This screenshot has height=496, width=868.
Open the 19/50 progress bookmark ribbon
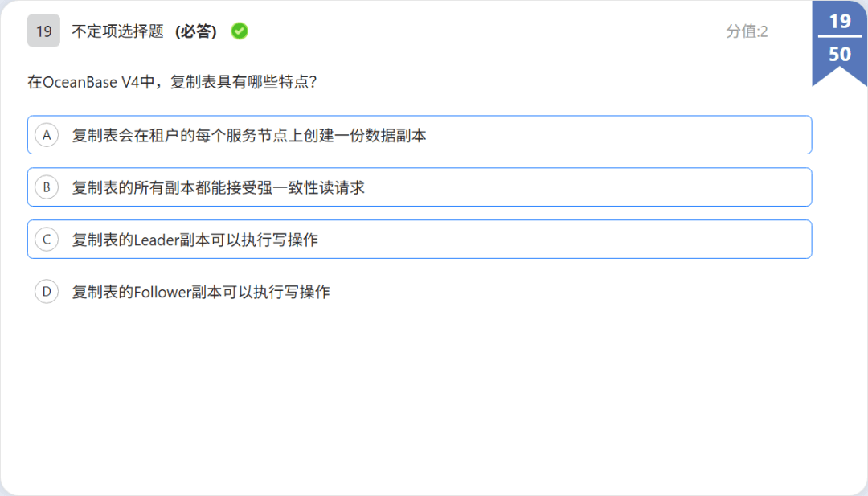coord(840,43)
